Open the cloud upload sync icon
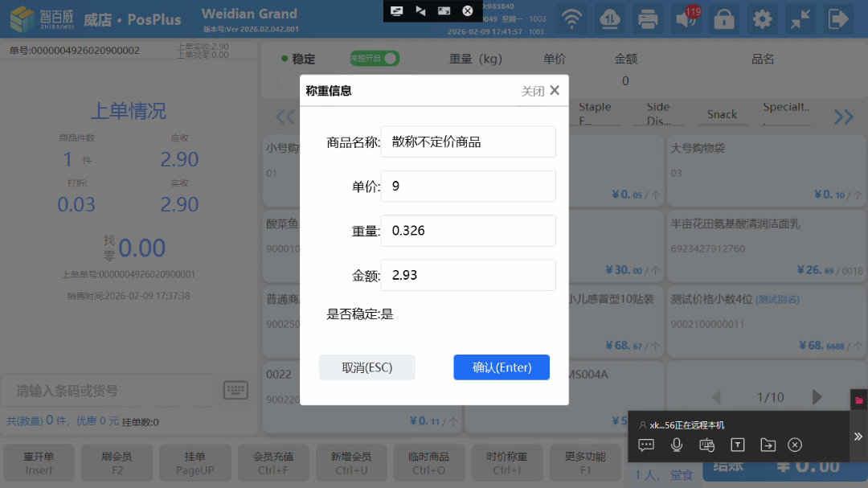This screenshot has height=488, width=868. [613, 18]
